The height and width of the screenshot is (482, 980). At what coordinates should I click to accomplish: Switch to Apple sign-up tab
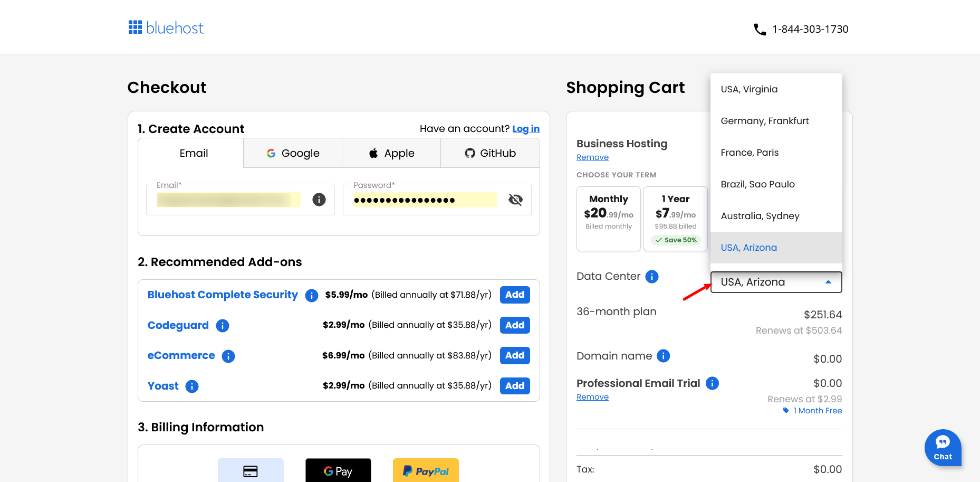[391, 153]
